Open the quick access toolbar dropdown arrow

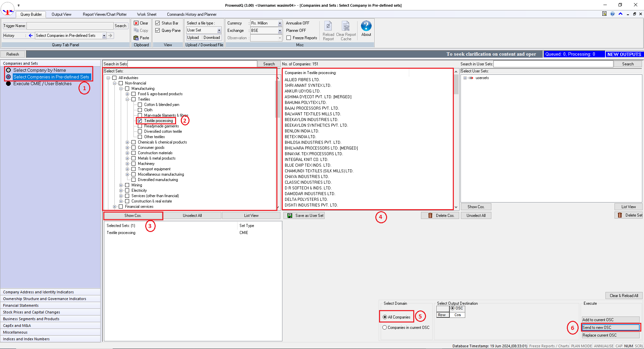pos(18,5)
